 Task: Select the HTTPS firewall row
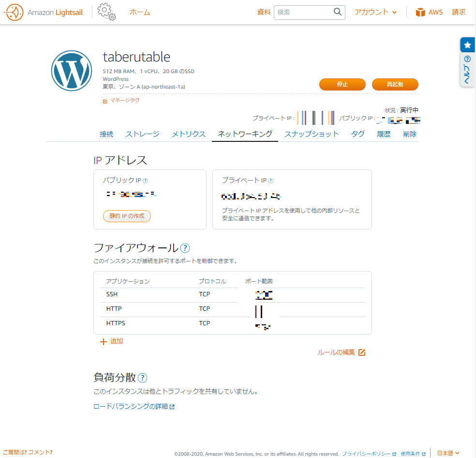point(233,324)
